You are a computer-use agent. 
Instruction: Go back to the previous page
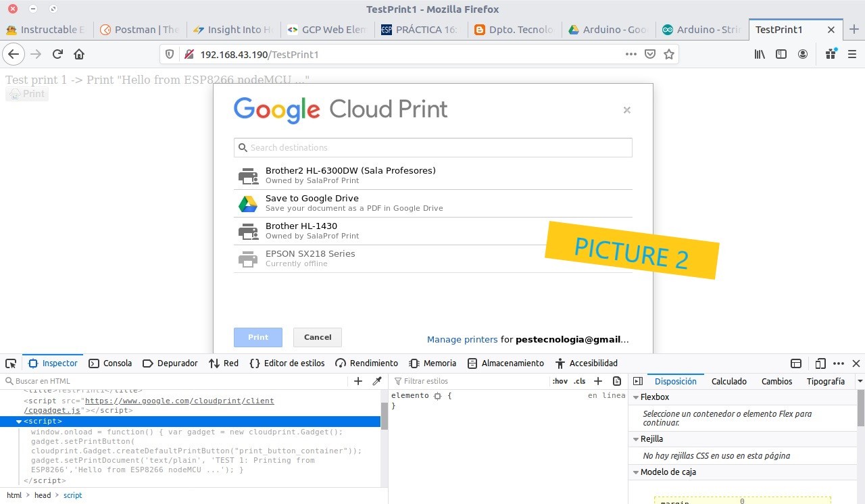pyautogui.click(x=14, y=54)
